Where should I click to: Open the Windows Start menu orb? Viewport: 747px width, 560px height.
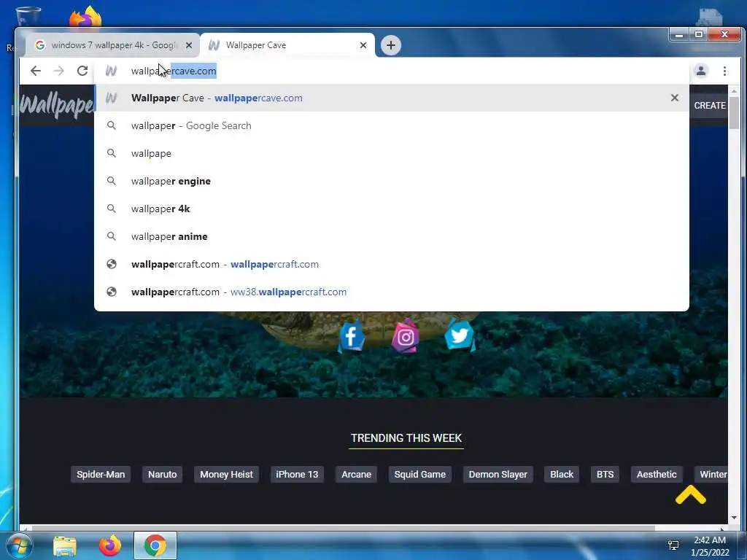(18, 545)
